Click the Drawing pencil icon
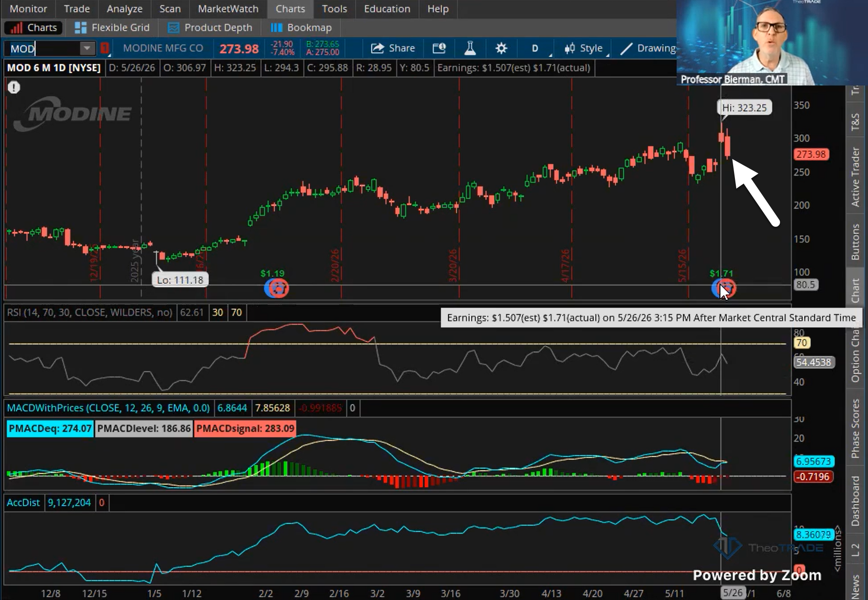This screenshot has height=600, width=868. [626, 48]
